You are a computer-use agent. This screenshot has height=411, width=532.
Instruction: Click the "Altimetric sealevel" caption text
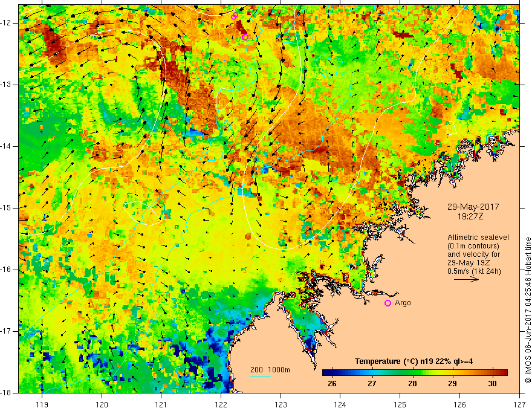pyautogui.click(x=478, y=238)
